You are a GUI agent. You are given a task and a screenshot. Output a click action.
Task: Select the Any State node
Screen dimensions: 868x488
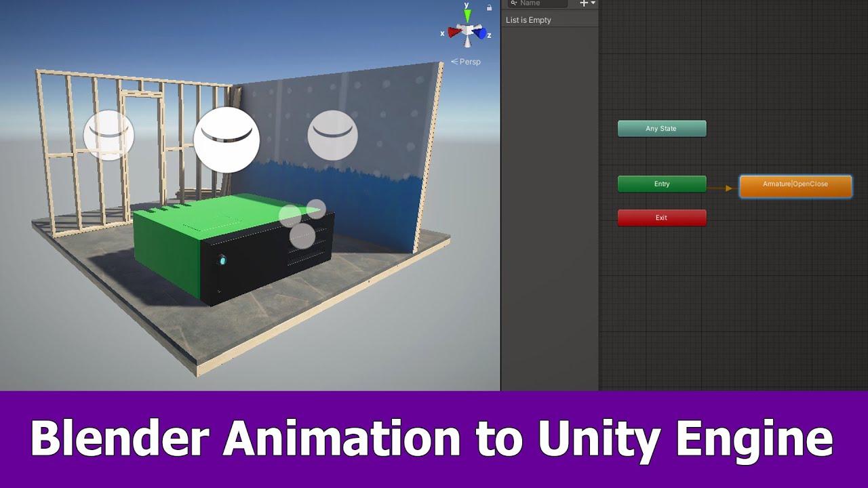[x=662, y=129]
